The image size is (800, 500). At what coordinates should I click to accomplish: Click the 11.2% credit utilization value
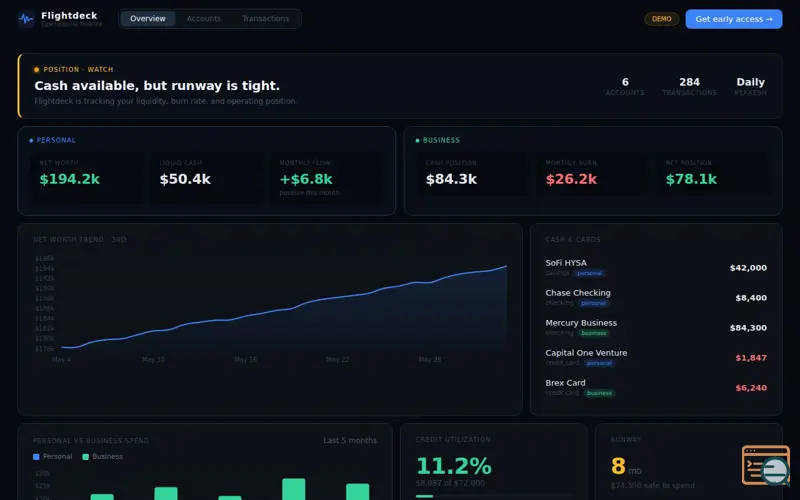[454, 466]
